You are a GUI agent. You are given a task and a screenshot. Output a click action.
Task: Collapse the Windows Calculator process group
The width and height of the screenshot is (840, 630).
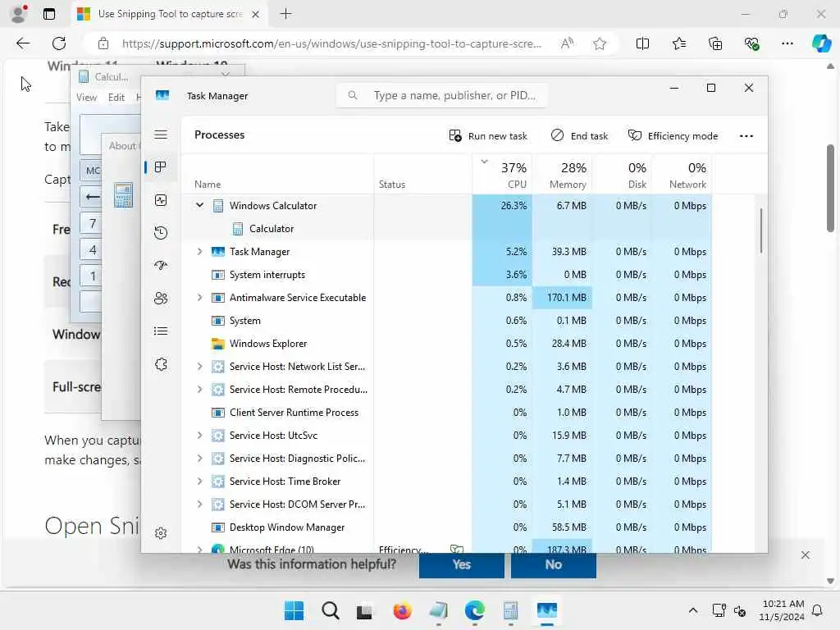(200, 205)
